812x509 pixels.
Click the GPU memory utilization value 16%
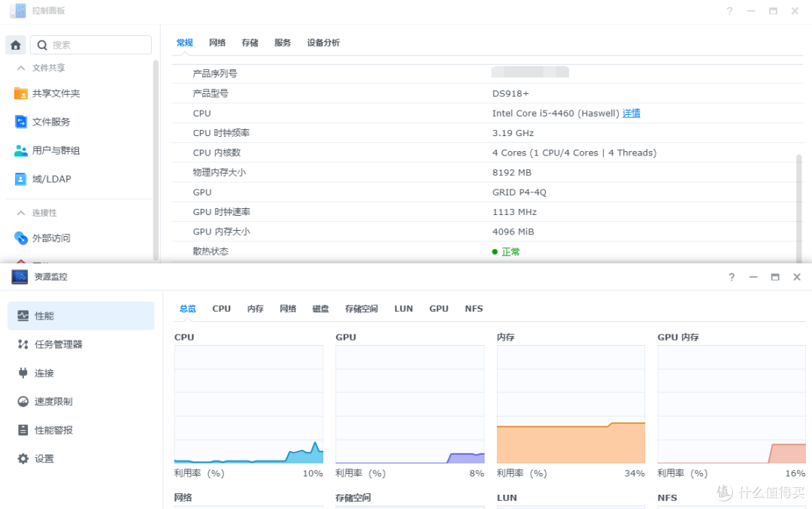(795, 473)
